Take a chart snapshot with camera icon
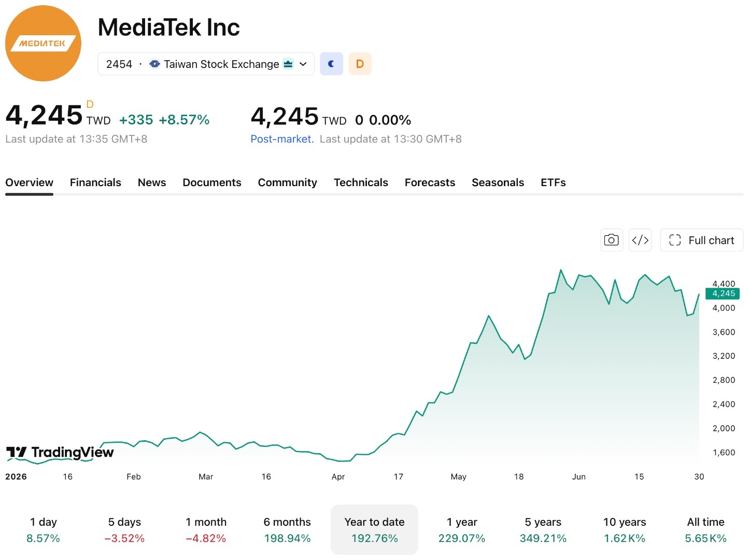The width and height of the screenshot is (749, 560). point(611,240)
